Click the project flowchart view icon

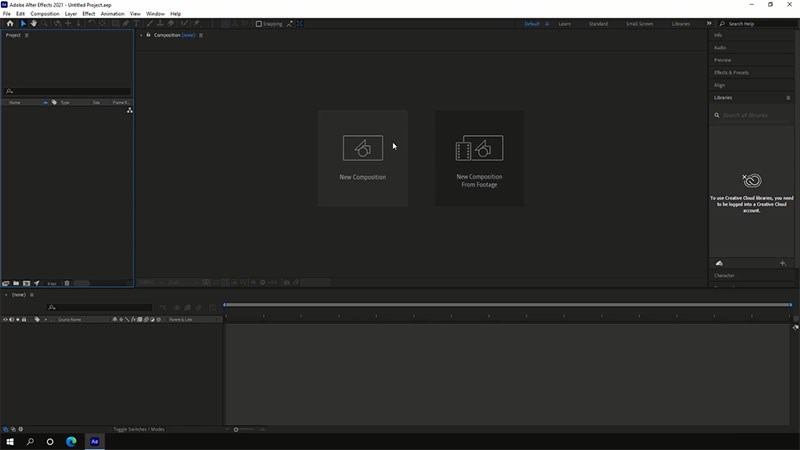click(130, 110)
